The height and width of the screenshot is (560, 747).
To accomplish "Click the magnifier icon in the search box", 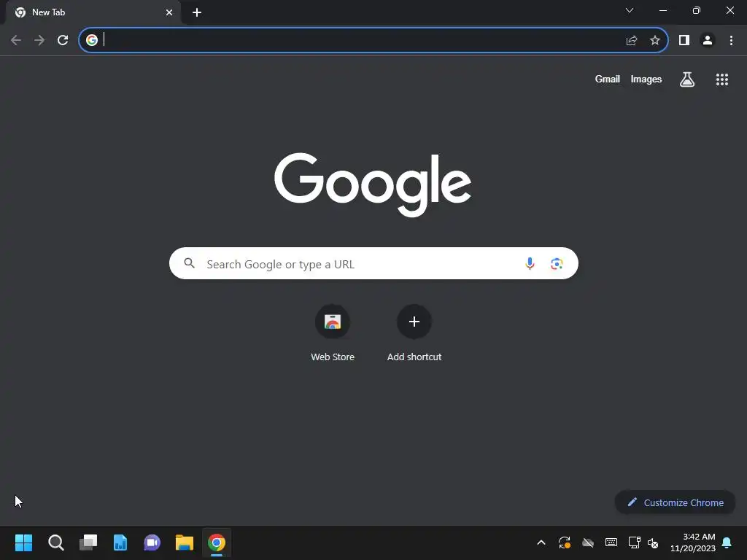I will point(189,262).
